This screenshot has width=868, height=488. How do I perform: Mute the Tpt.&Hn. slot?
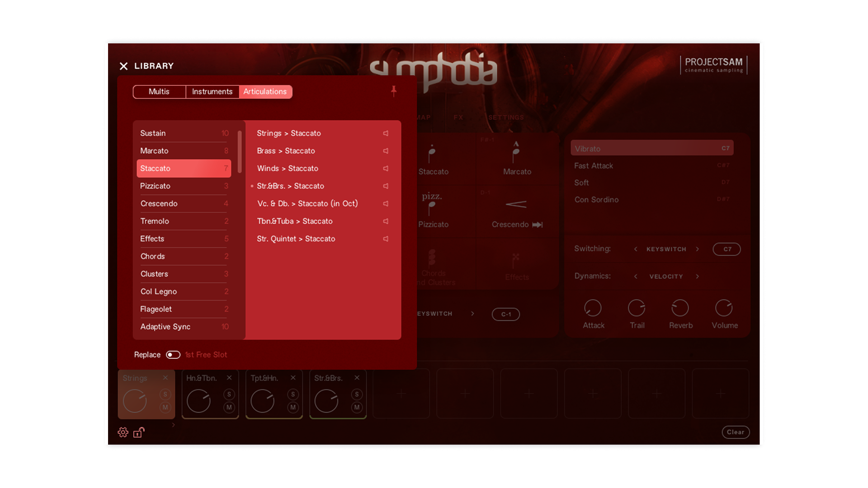pyautogui.click(x=293, y=408)
